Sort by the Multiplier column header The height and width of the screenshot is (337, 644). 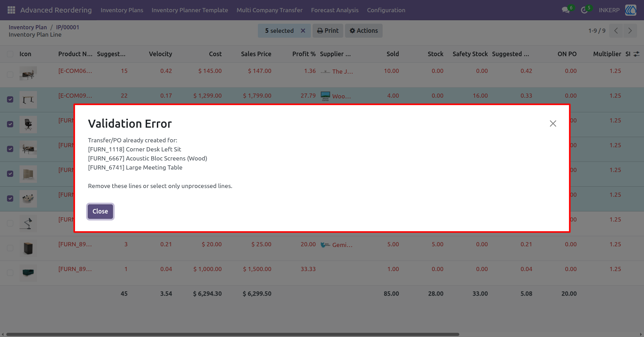click(x=607, y=54)
